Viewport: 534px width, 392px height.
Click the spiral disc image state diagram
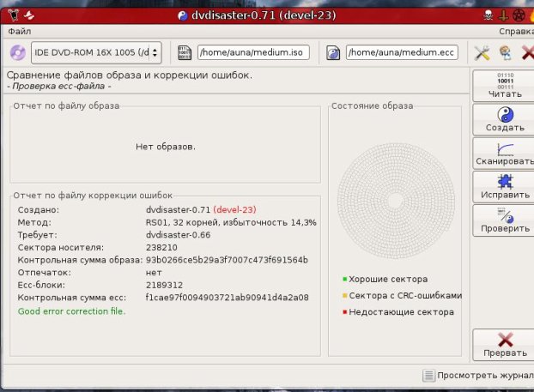(x=396, y=201)
